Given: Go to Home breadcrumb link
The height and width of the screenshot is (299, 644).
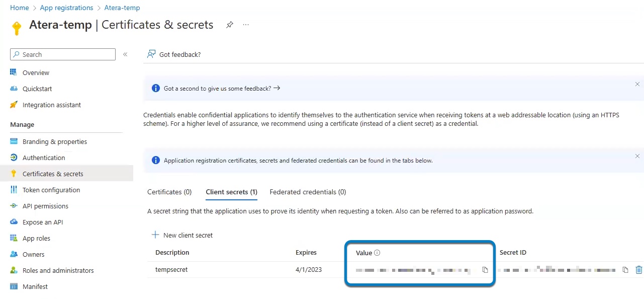Looking at the screenshot, I should (x=19, y=8).
